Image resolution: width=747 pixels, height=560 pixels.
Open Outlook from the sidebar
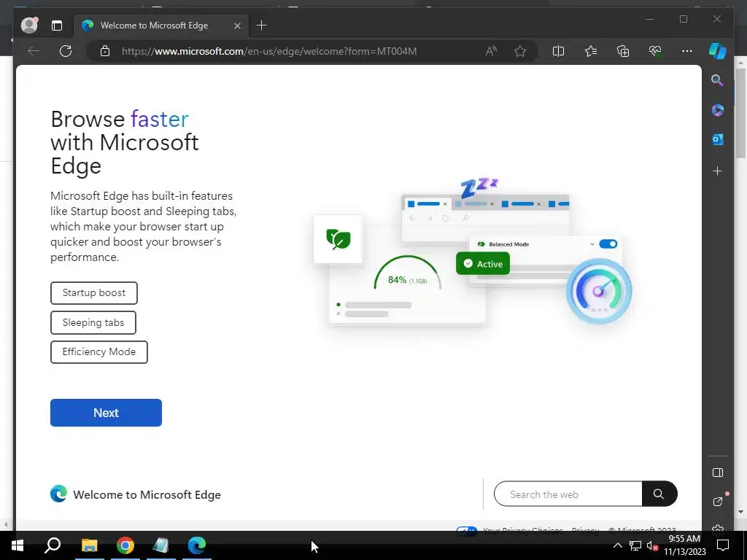tap(718, 139)
